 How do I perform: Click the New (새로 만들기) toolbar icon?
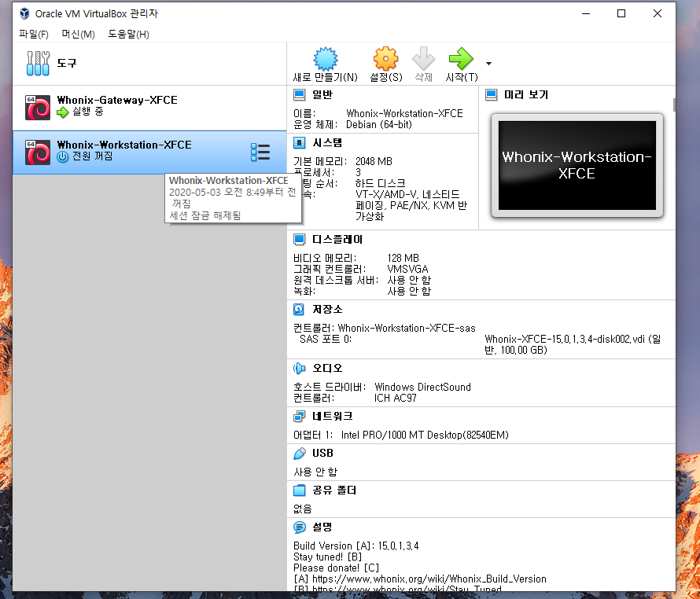326,59
